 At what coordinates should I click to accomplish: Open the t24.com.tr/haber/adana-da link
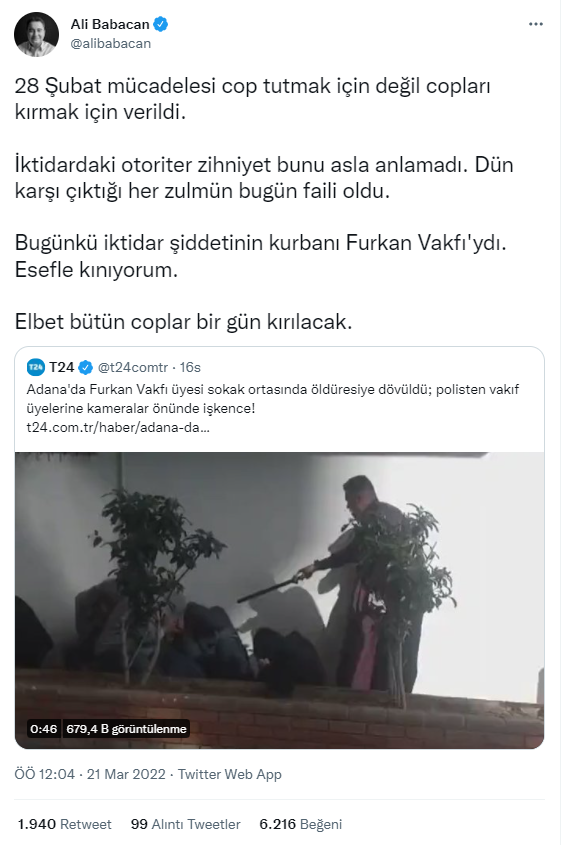click(118, 428)
